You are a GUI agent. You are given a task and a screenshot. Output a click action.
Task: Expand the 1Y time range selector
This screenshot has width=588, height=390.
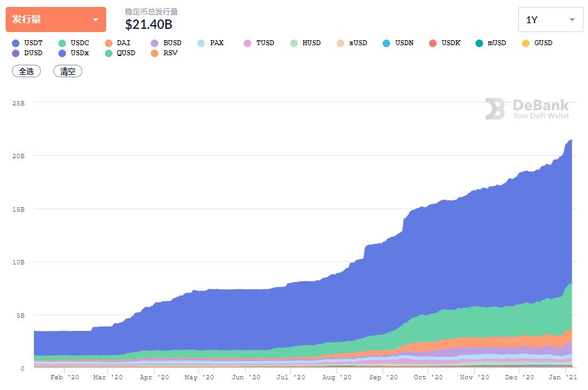550,19
